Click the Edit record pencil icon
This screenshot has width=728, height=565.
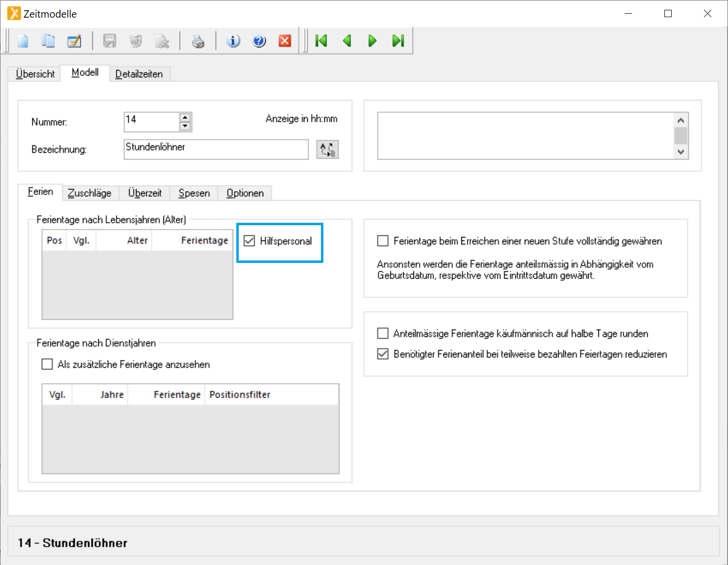[74, 41]
